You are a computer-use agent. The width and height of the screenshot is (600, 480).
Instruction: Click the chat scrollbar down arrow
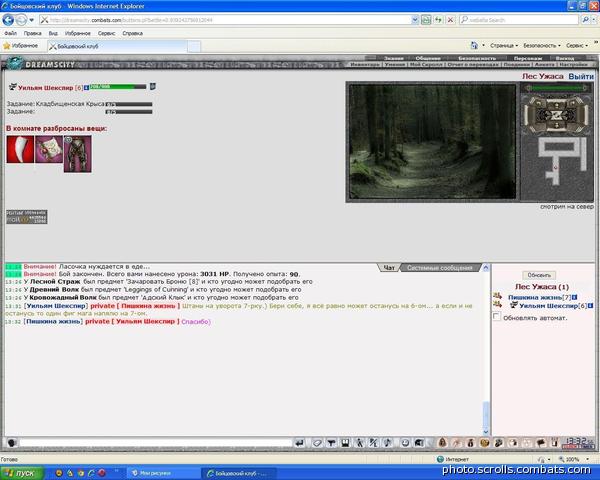pyautogui.click(x=486, y=432)
